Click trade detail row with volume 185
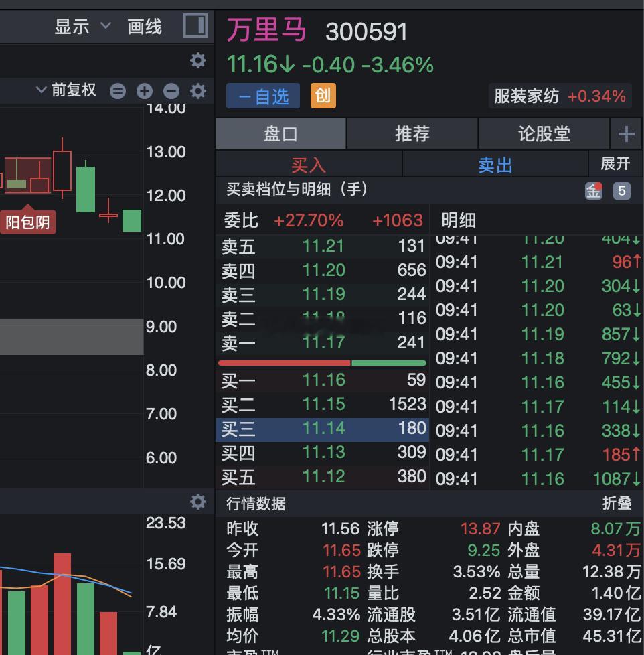This screenshot has height=655, width=644. pos(538,455)
